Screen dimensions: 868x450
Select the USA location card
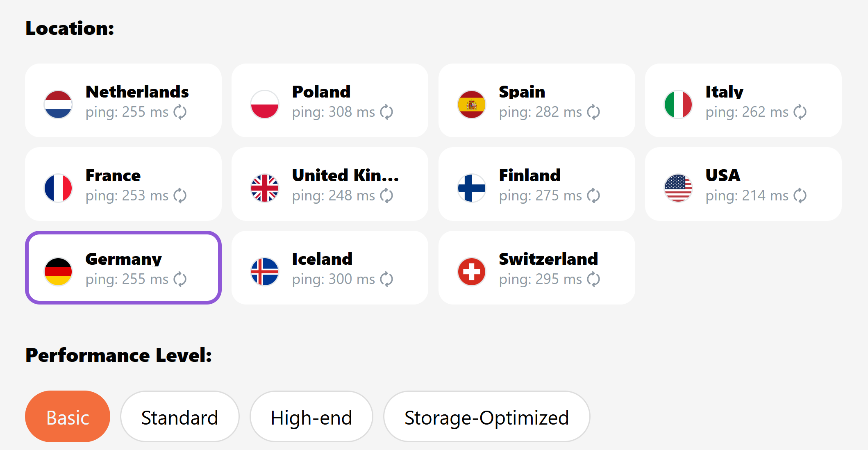[743, 184]
